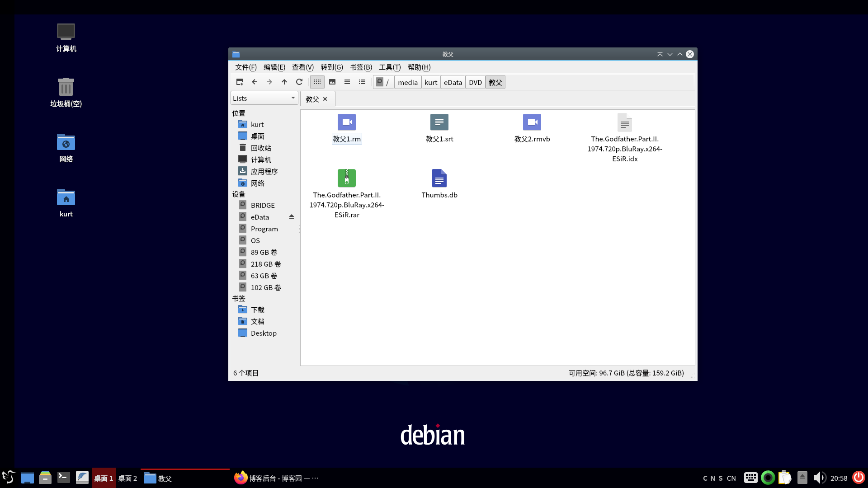Toggle the icon view mode button
868x488 pixels.
click(317, 82)
